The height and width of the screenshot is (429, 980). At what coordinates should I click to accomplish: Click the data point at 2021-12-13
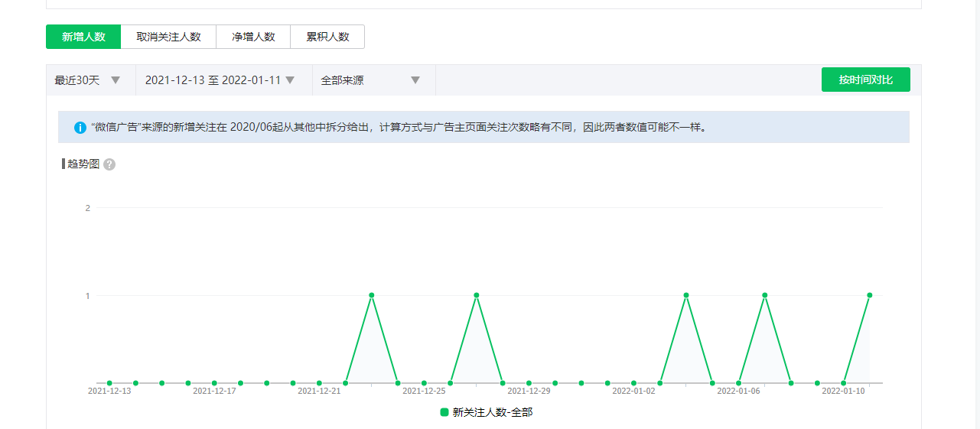109,383
